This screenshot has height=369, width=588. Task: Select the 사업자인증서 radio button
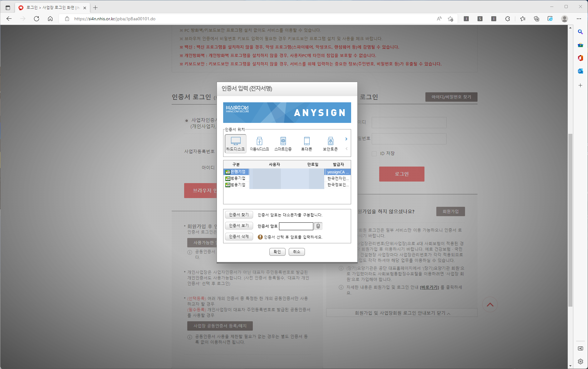[x=187, y=120]
